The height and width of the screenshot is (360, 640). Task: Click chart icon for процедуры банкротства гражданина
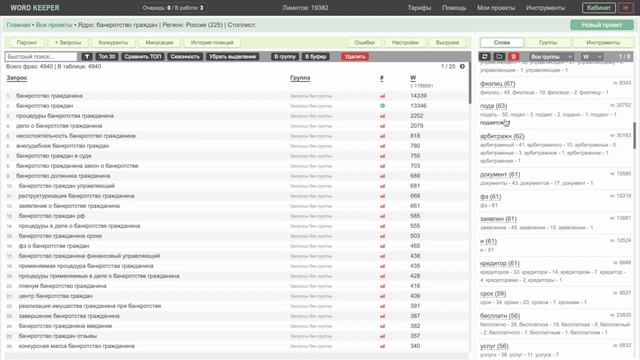coord(382,116)
